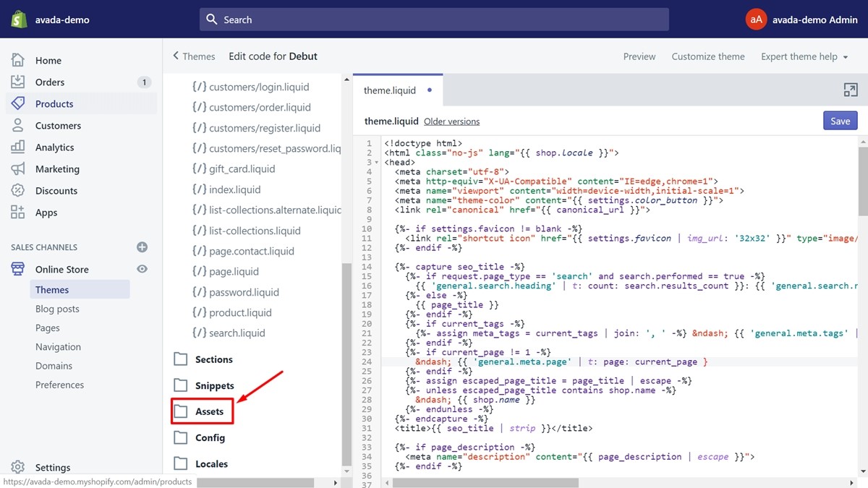
Task: Open Older versions of theme.liquid
Action: pyautogui.click(x=451, y=121)
